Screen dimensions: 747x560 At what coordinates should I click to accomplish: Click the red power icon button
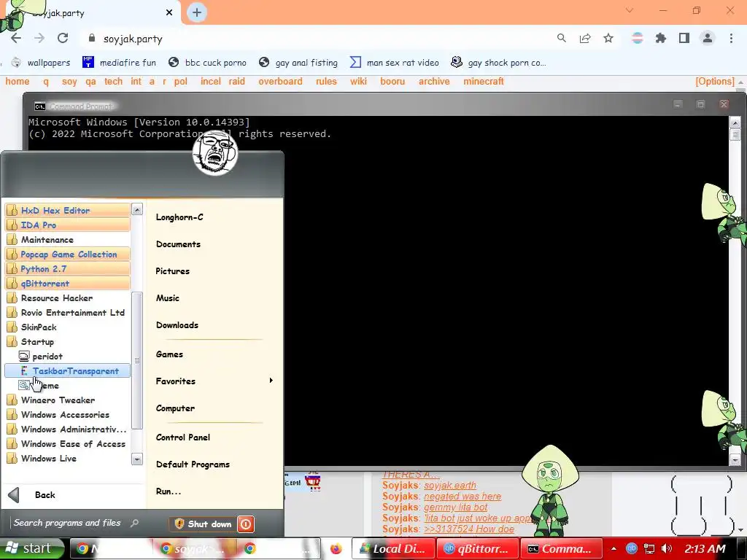pos(246,524)
